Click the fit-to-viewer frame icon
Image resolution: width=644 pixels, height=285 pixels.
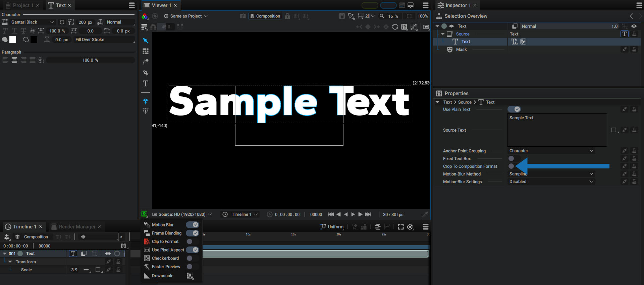point(409,16)
